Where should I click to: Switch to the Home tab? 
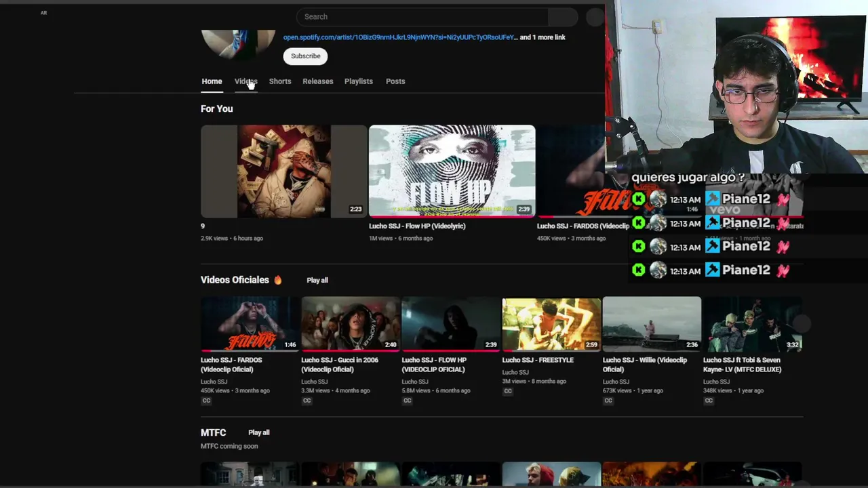212,81
